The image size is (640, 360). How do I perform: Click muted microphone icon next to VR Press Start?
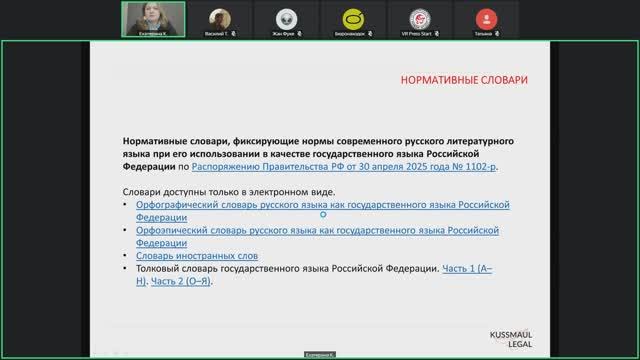(x=437, y=34)
